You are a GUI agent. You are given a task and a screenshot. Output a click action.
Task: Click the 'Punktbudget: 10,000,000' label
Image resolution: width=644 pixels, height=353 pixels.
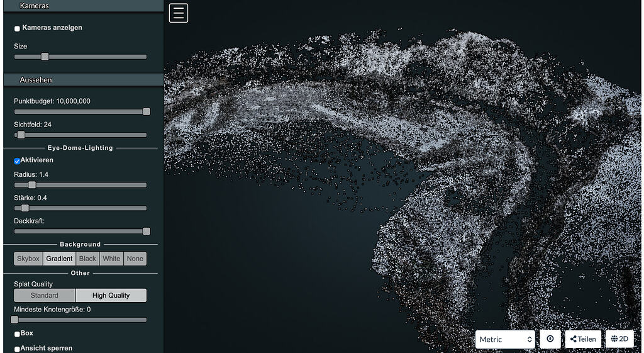pyautogui.click(x=52, y=101)
